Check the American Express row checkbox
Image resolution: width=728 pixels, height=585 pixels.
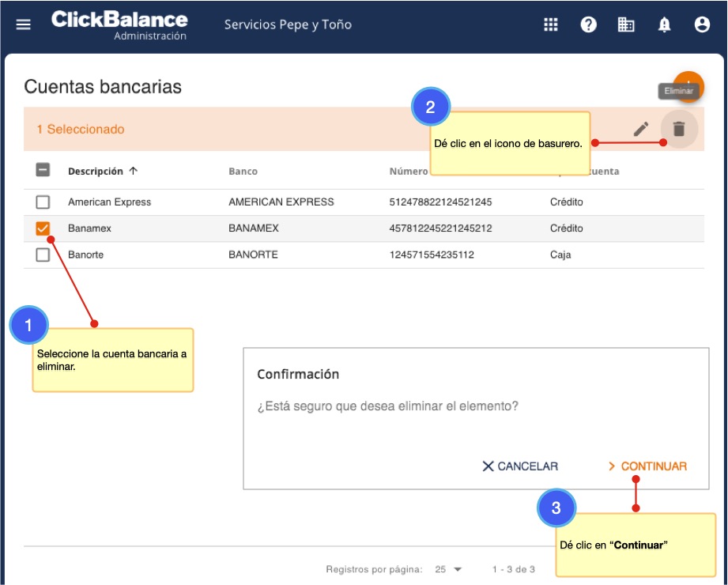pyautogui.click(x=43, y=202)
